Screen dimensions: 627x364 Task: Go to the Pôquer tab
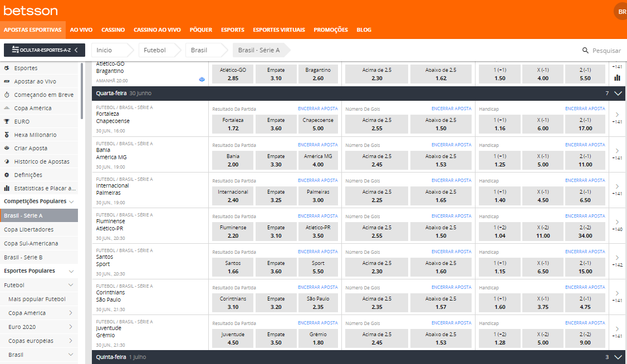200,30
